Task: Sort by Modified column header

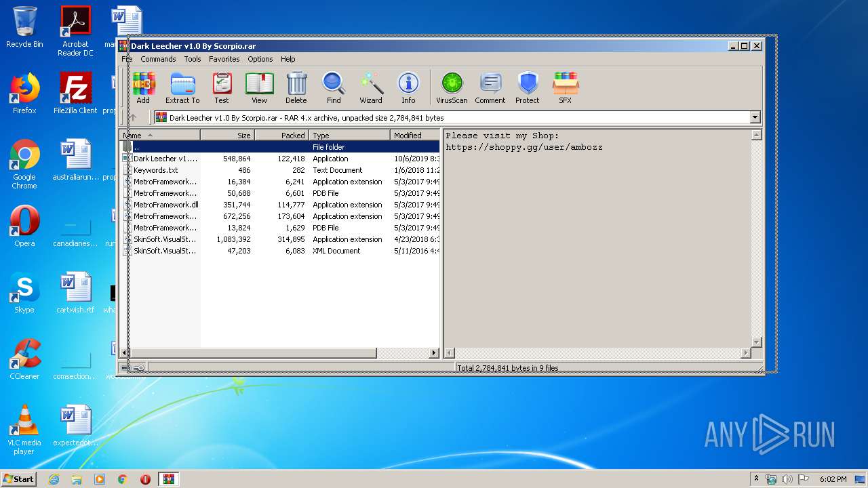Action: 415,136
